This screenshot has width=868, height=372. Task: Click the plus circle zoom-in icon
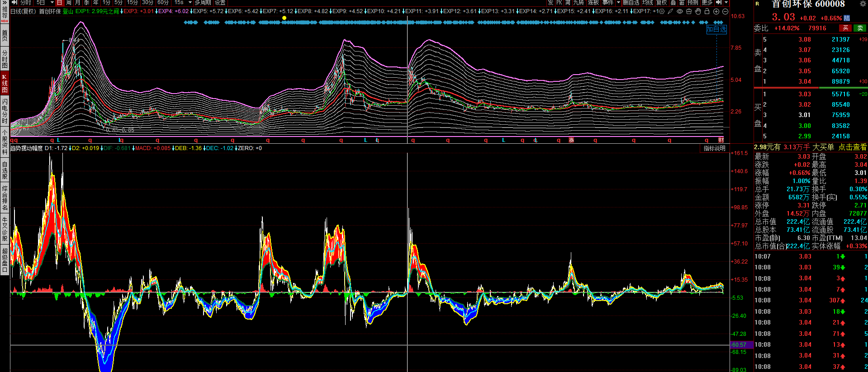pyautogui.click(x=716, y=11)
